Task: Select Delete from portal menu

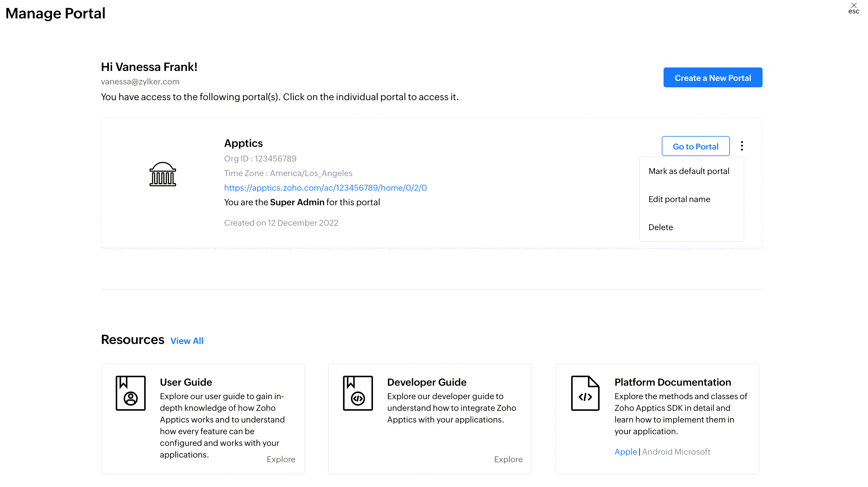Action: (x=660, y=227)
